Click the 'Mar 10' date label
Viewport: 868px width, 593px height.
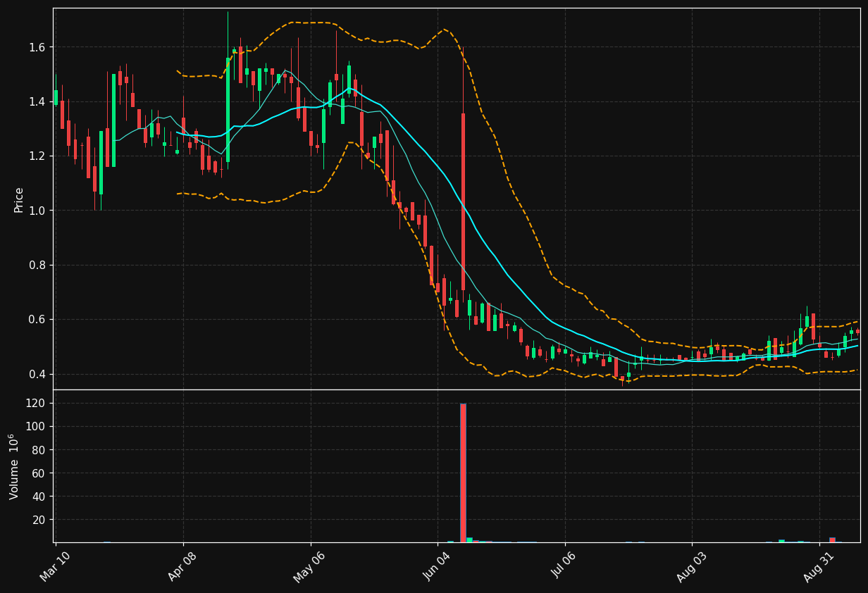tap(56, 566)
